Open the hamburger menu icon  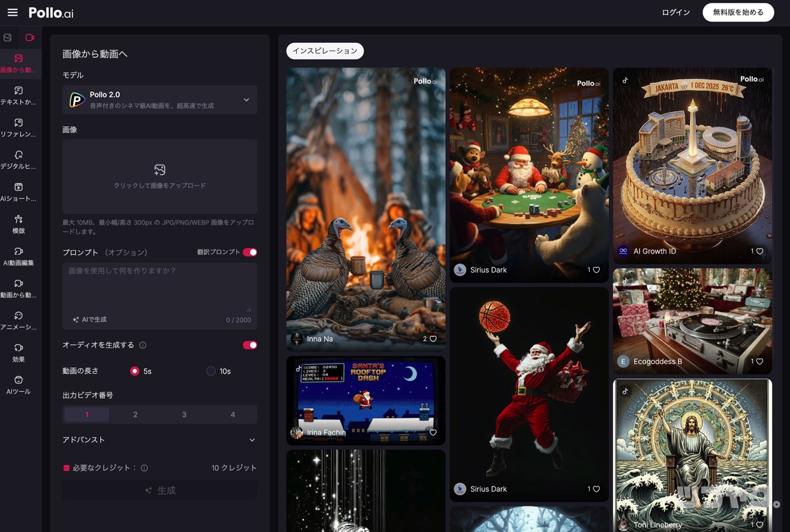click(x=13, y=13)
